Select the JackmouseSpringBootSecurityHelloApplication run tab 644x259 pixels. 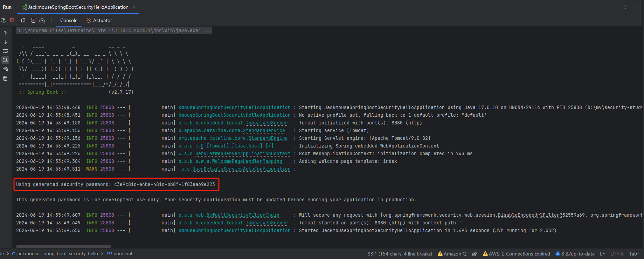pyautogui.click(x=75, y=7)
